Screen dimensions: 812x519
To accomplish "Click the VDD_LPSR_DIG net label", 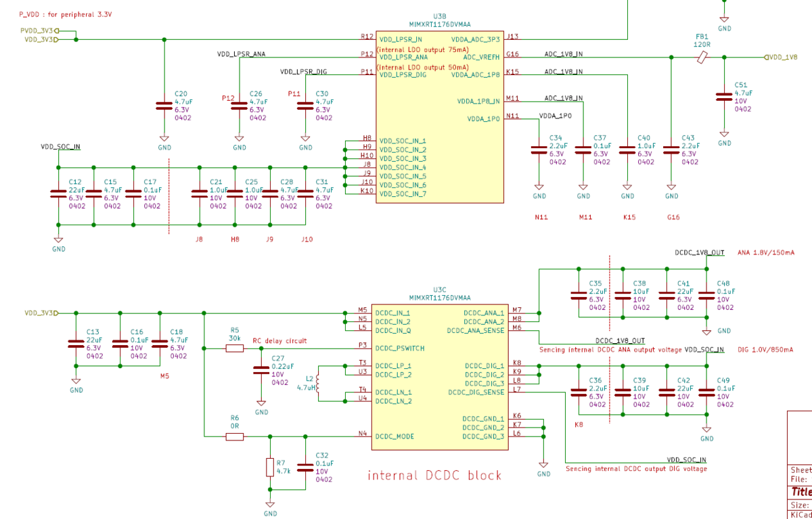I will coord(304,71).
